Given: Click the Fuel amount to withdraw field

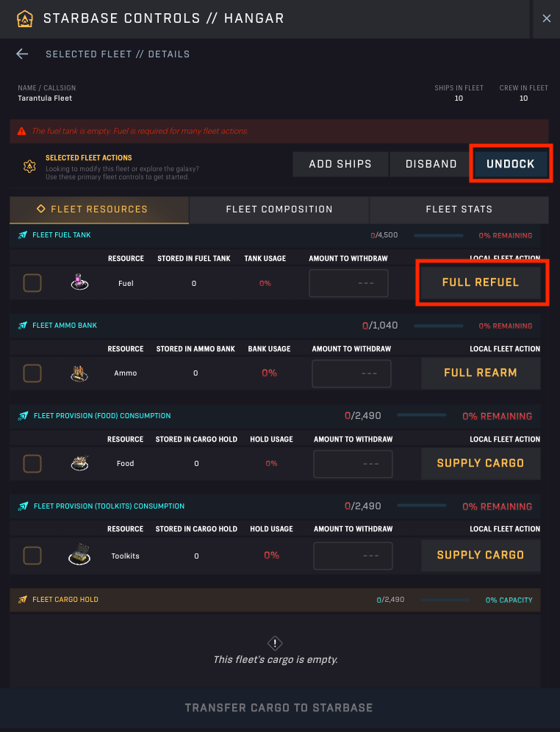Looking at the screenshot, I should [x=348, y=283].
